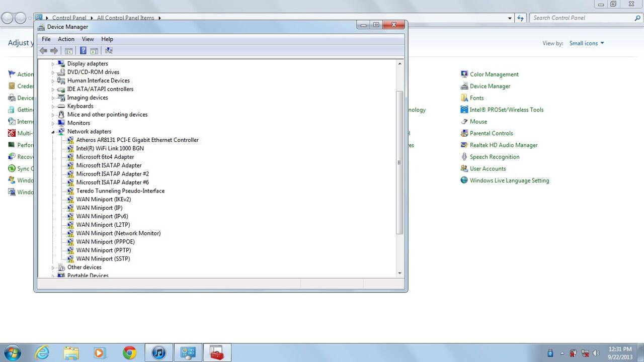Select WAN Miniport (PPPOE)
The width and height of the screenshot is (644, 362).
(106, 242)
